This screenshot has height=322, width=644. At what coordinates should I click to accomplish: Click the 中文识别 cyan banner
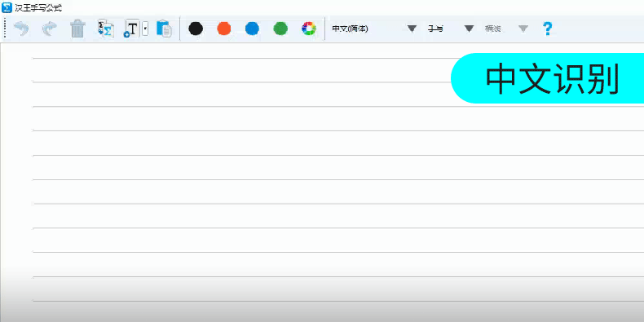[548, 78]
